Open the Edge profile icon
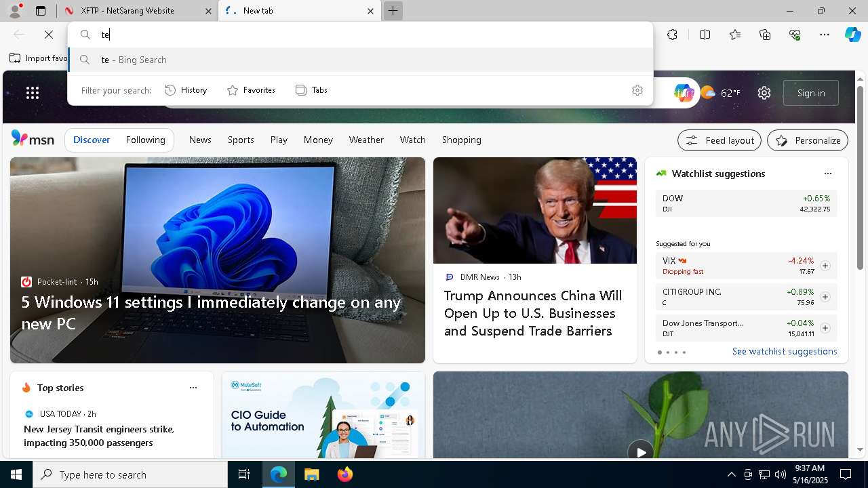Viewport: 868px width, 488px height. 15,11
